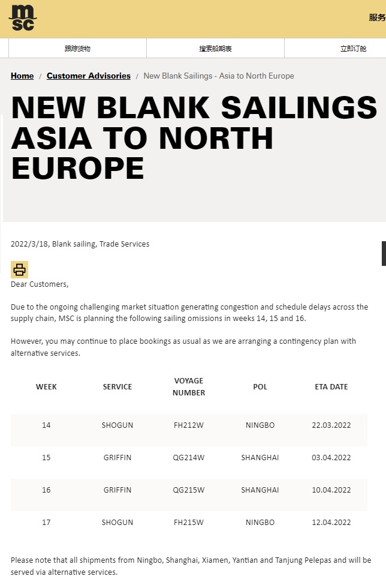
Task: Open the 服务 menu in the header
Action: pos(377,17)
